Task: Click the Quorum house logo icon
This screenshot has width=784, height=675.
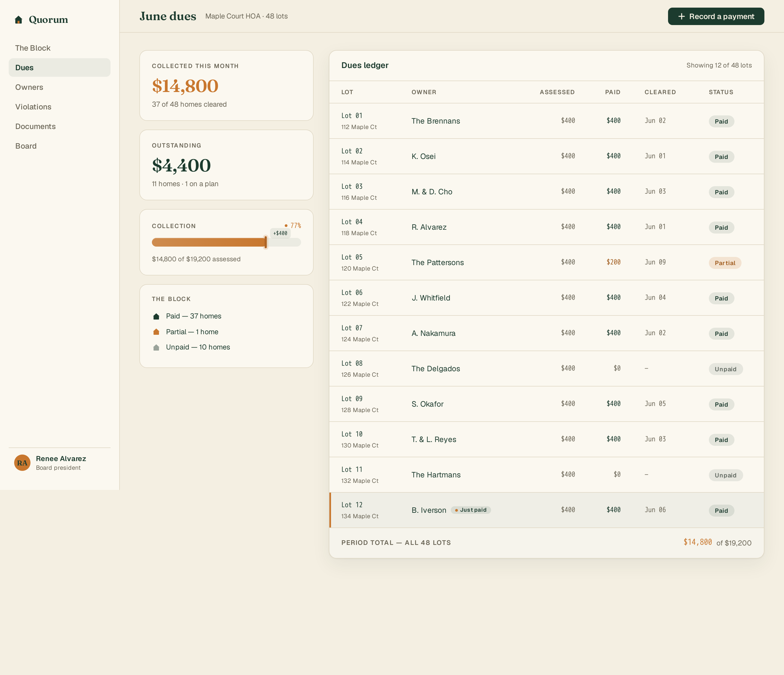Action: (x=19, y=20)
